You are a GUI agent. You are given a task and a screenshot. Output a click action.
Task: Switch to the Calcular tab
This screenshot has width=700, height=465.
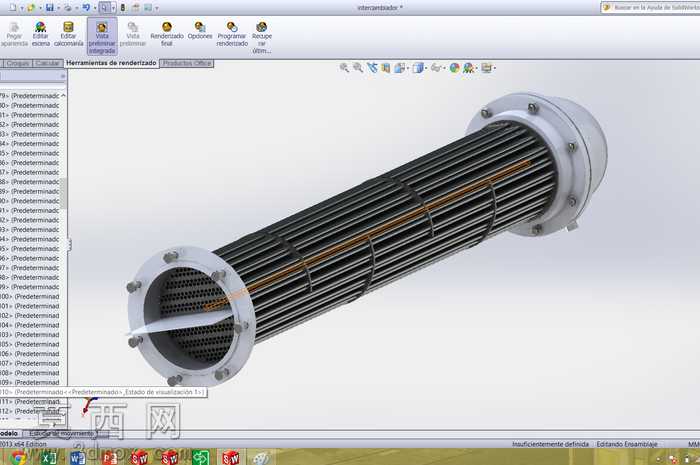click(47, 63)
